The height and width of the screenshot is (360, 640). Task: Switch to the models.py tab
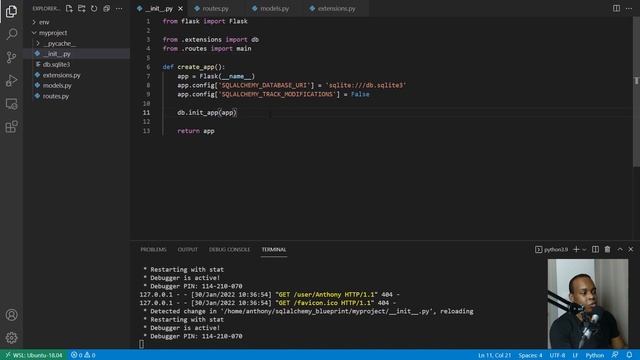pos(274,9)
